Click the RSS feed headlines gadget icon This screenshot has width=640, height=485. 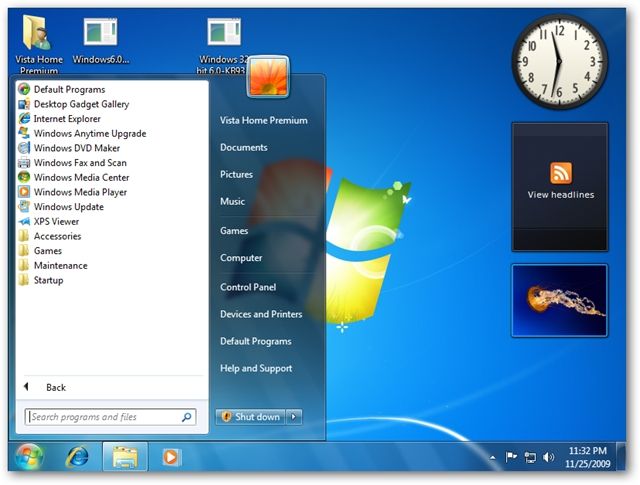click(561, 173)
